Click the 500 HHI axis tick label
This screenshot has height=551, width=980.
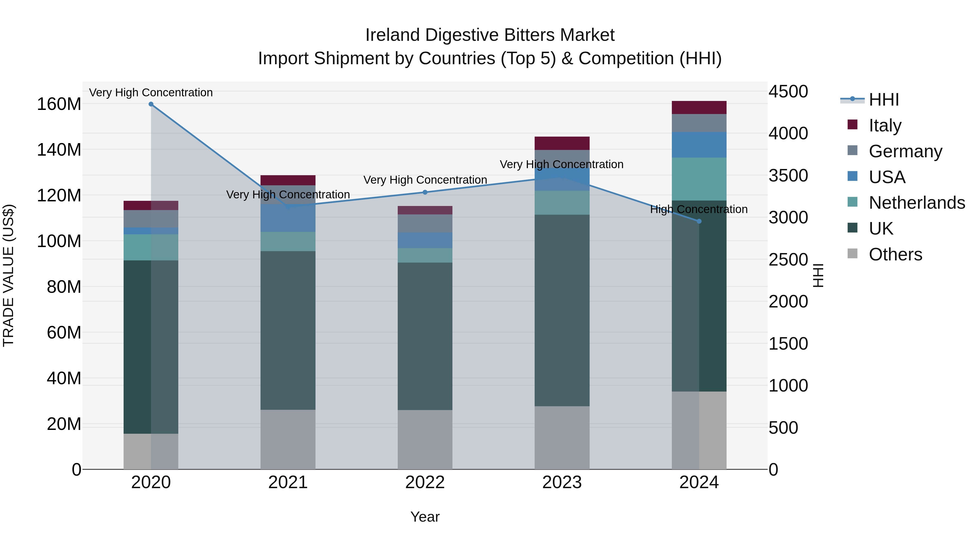click(x=783, y=428)
